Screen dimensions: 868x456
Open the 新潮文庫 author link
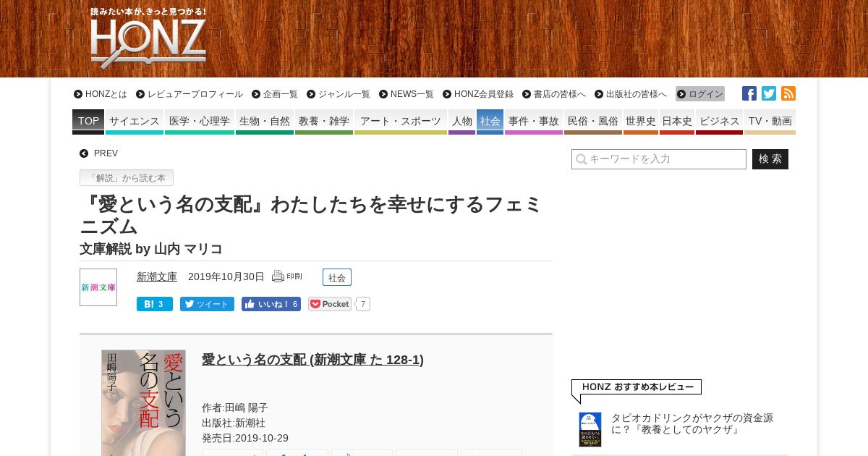pyautogui.click(x=157, y=276)
